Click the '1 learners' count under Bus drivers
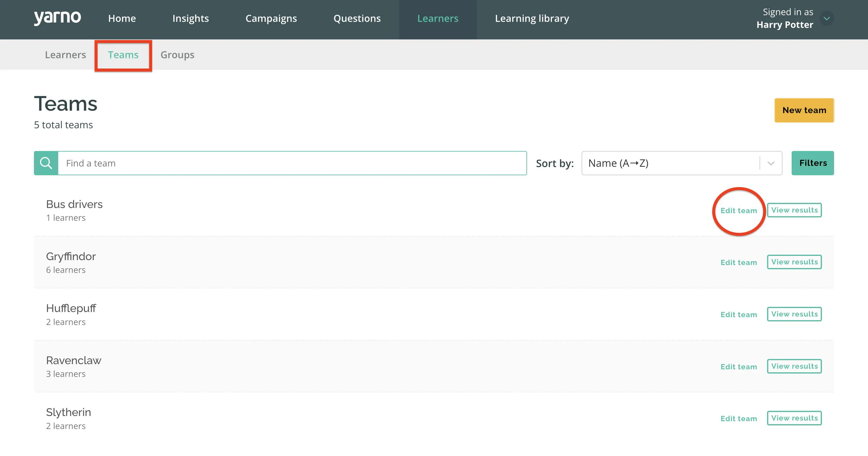This screenshot has width=868, height=456. coord(66,218)
